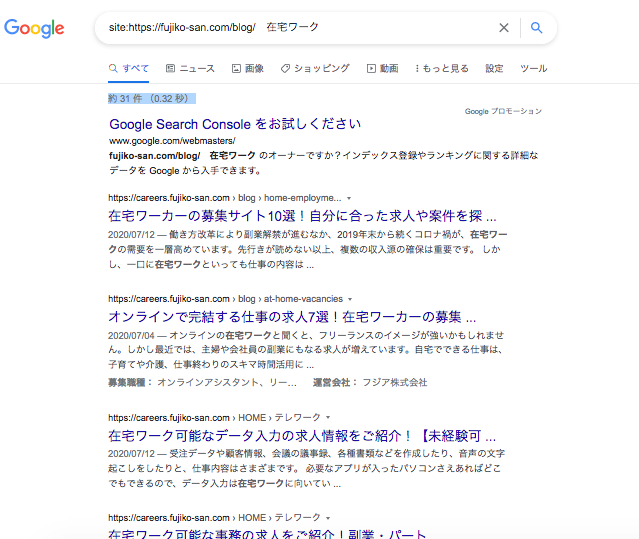Image resolution: width=639 pixels, height=539 pixels.
Task: Open the オンラインで完結する仕事の求人7選 result
Action: 292,317
